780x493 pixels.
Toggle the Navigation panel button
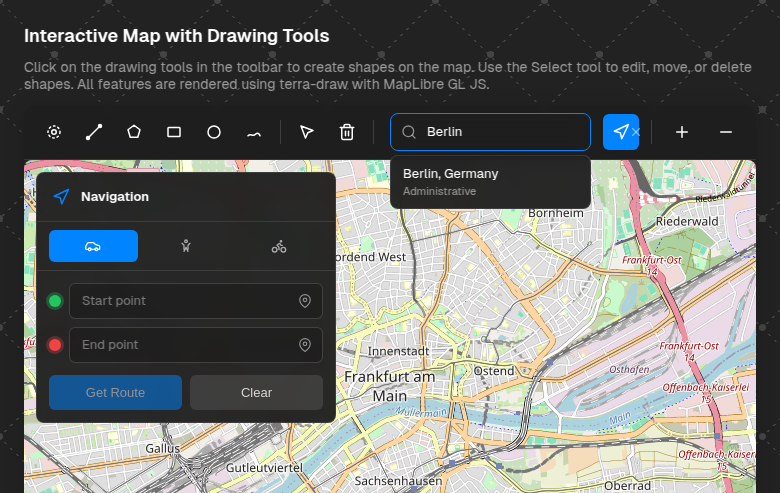(x=621, y=132)
